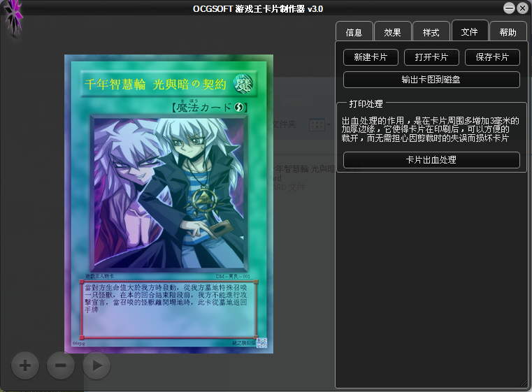Close the card maker window
This screenshot has height=392, width=532.
[523, 8]
